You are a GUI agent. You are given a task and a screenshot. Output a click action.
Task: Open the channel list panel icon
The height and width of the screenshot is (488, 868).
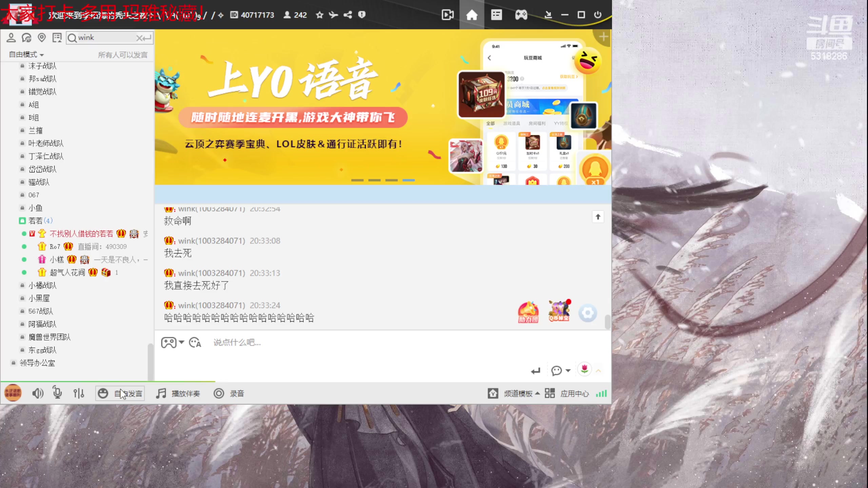tap(496, 15)
